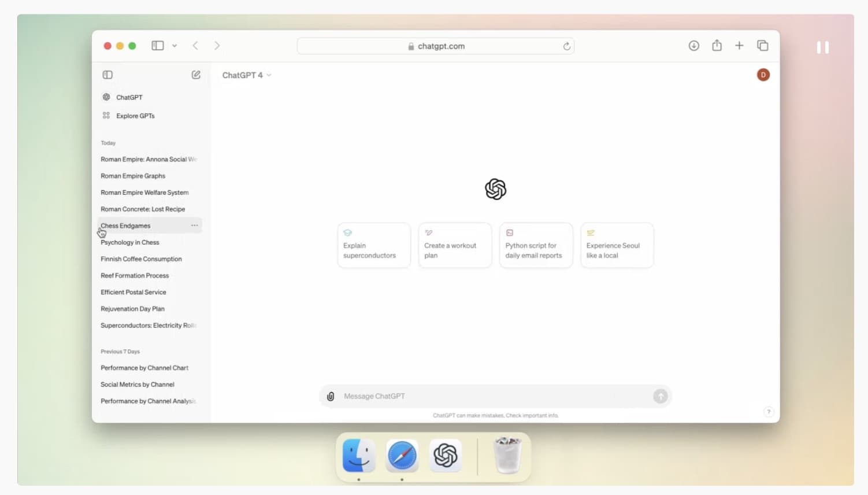Select the Explain superconductors suggestion card

click(374, 245)
